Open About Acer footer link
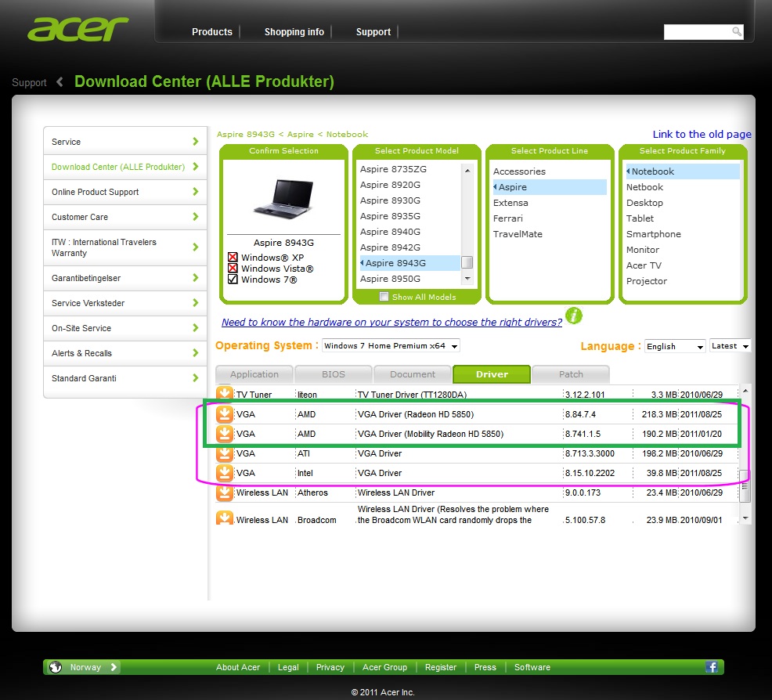 click(x=238, y=667)
